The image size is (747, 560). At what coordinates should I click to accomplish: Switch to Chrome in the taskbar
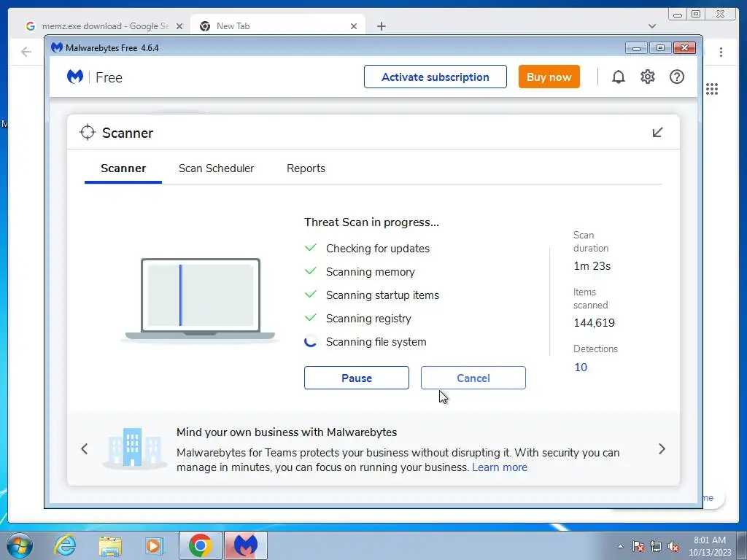[200, 545]
